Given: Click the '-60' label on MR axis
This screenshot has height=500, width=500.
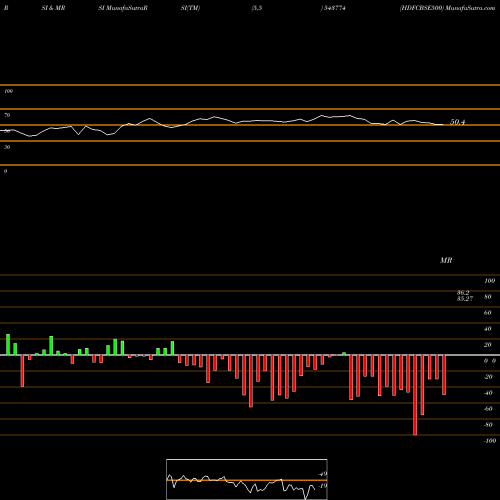Looking at the screenshot, I should 488,409.
